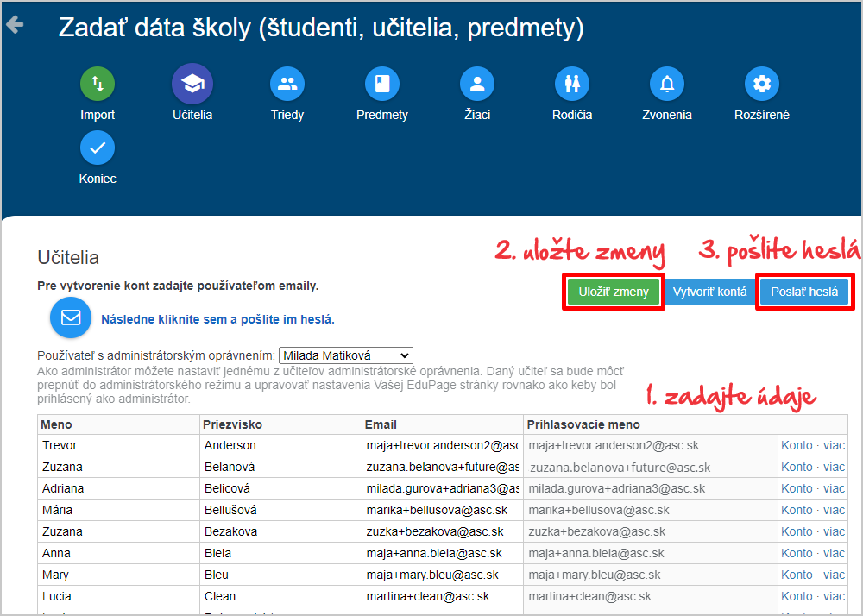
Task: Edit the email field for Mary Bleu
Action: pyautogui.click(x=442, y=575)
